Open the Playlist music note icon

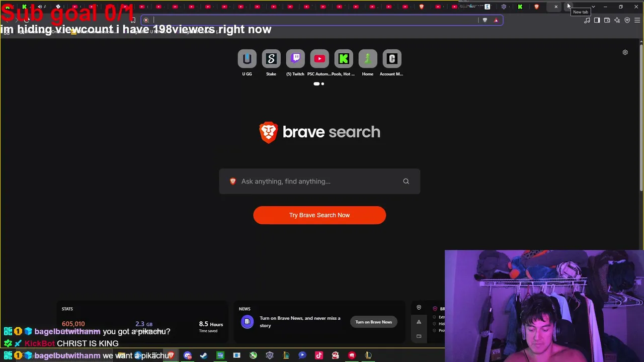(587, 20)
